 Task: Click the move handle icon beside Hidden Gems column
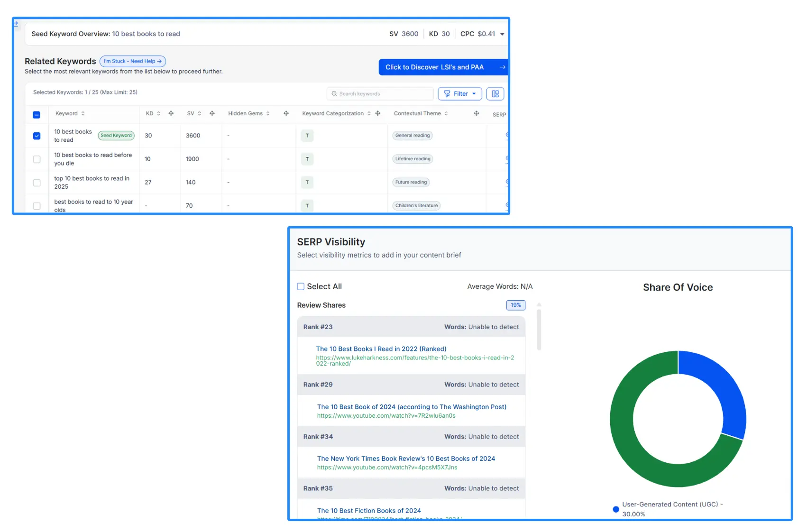tap(286, 113)
